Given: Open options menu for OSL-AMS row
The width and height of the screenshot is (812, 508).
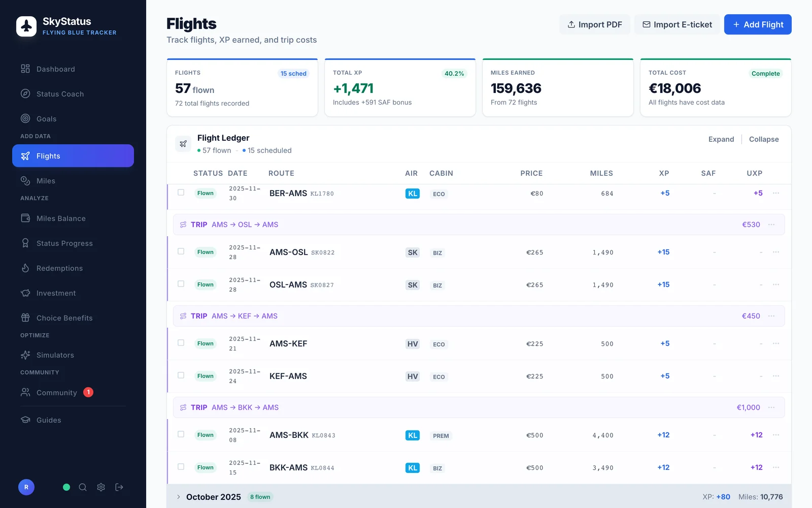Looking at the screenshot, I should [x=776, y=284].
